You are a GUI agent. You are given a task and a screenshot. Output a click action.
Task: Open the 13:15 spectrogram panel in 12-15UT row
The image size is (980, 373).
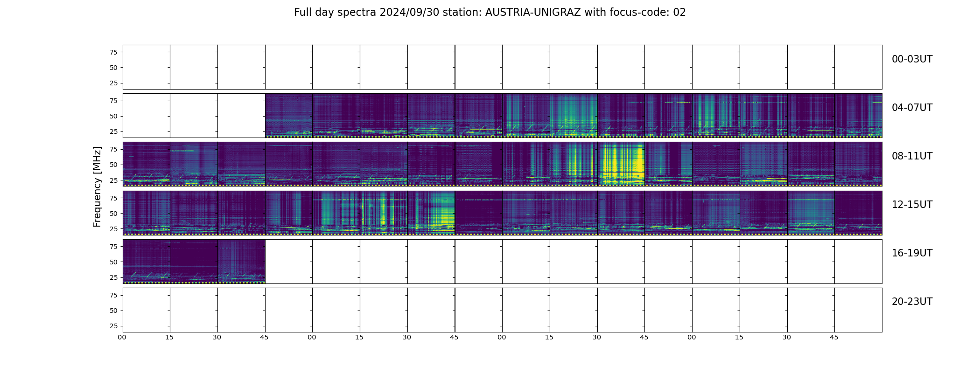(x=384, y=213)
